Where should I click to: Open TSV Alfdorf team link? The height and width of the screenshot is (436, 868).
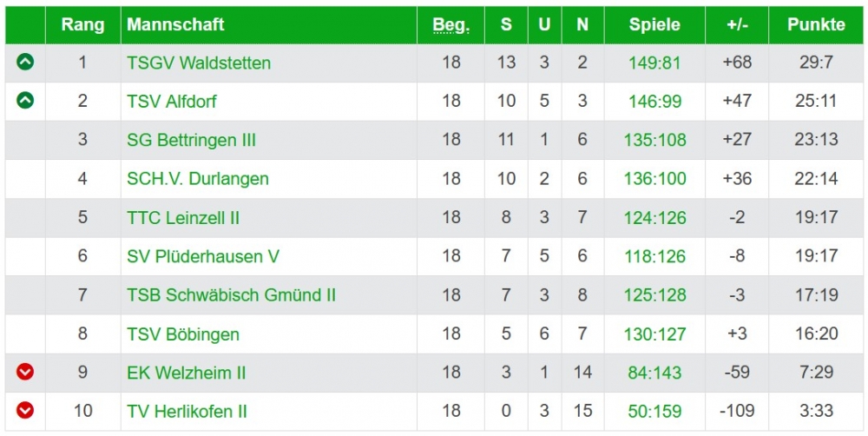[x=172, y=102]
